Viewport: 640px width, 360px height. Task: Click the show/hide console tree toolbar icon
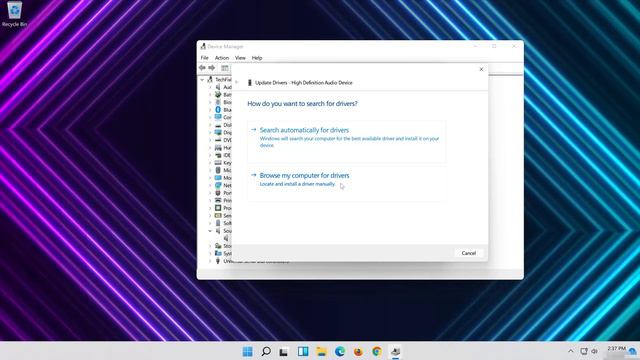[224, 68]
